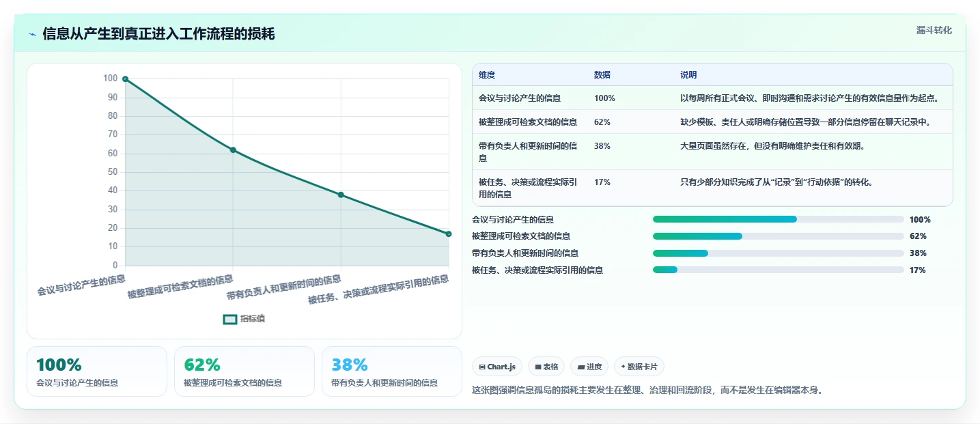
Task: Click the 数据卡片 tag chip
Action: tap(639, 367)
